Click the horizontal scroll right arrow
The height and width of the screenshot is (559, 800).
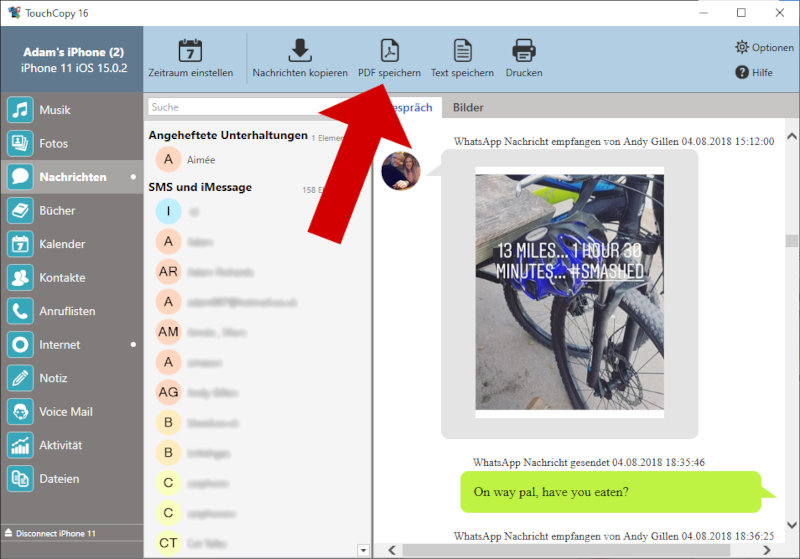(x=766, y=550)
